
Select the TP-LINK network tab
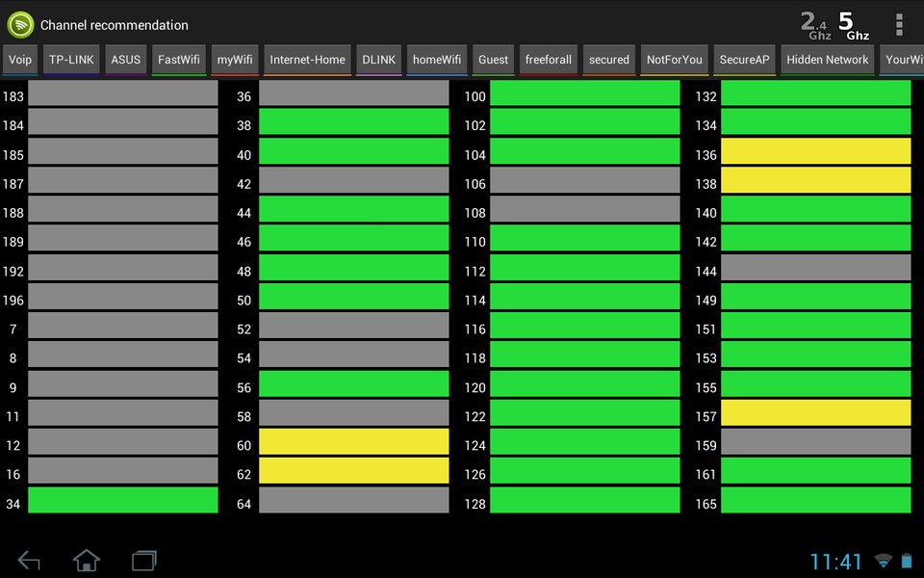point(71,60)
